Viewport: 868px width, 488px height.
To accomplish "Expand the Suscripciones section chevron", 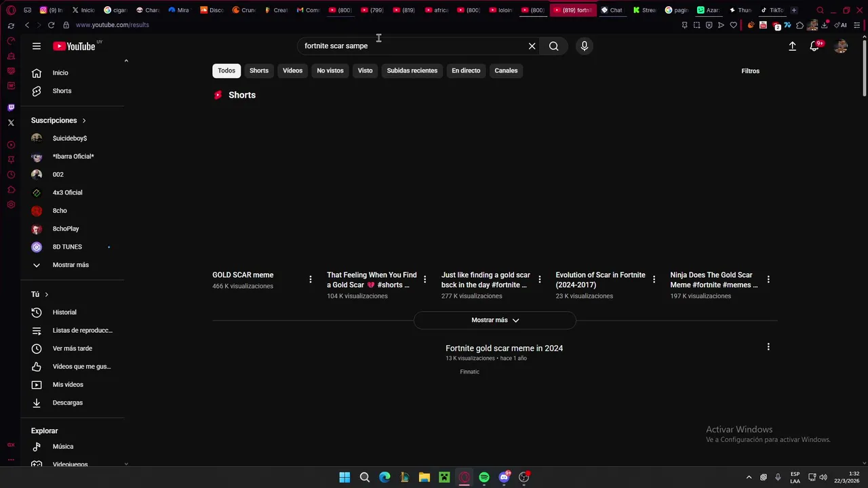I will 84,121.
